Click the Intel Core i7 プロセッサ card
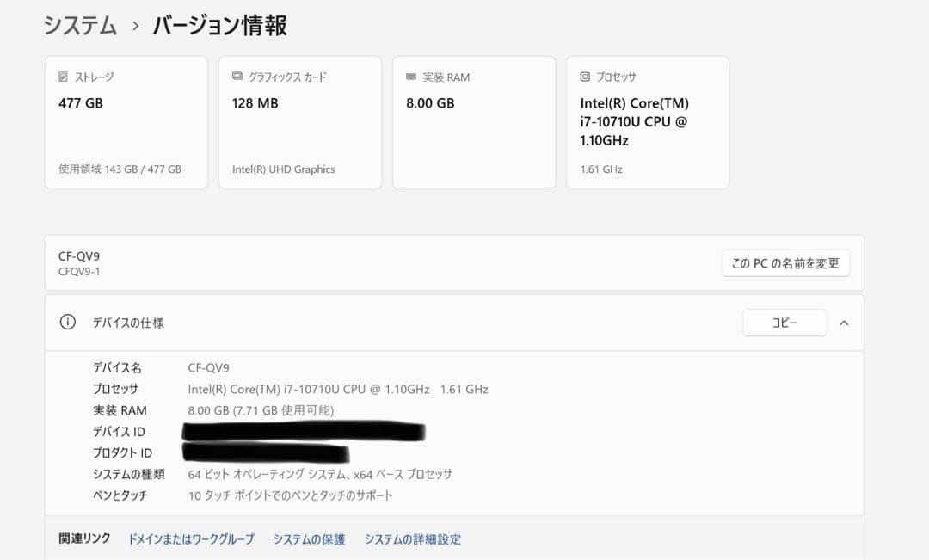This screenshot has width=929, height=560. (x=647, y=121)
